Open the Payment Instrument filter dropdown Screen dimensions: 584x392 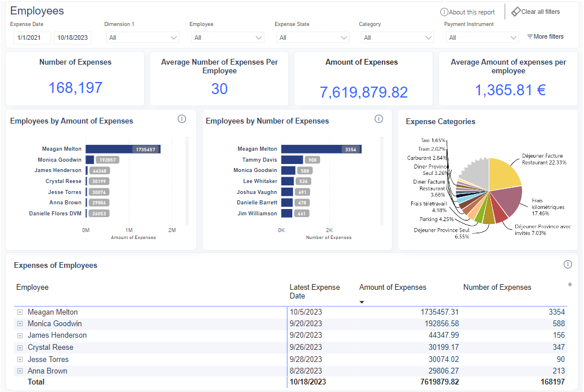(x=482, y=38)
